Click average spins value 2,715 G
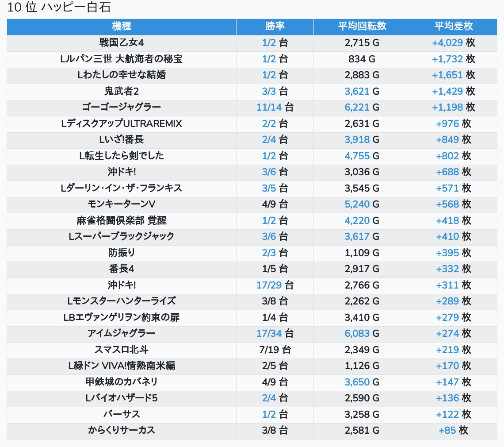 [362, 43]
